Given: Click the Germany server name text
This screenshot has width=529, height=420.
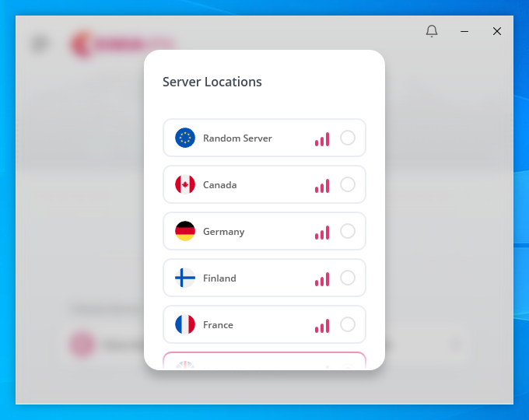Looking at the screenshot, I should click(224, 232).
